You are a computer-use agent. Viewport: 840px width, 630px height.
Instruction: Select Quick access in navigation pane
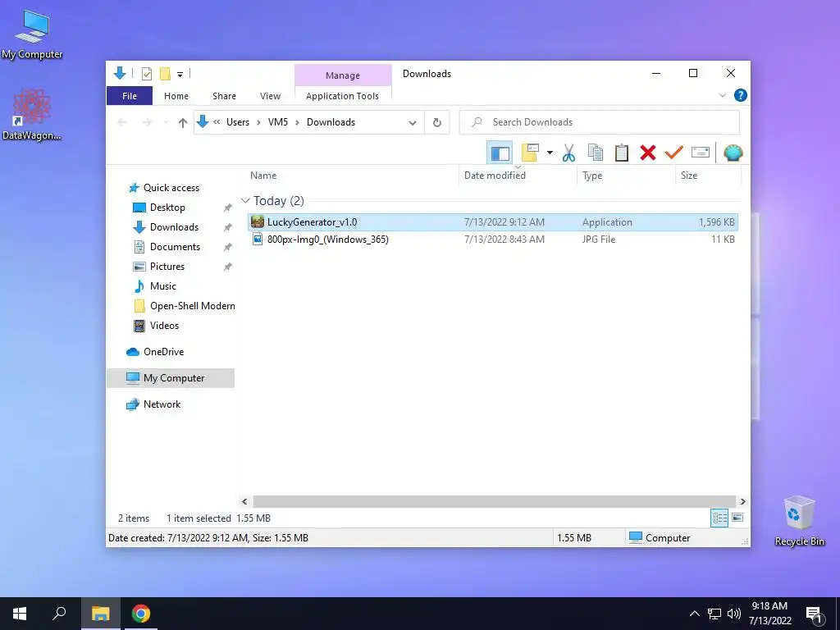(171, 188)
